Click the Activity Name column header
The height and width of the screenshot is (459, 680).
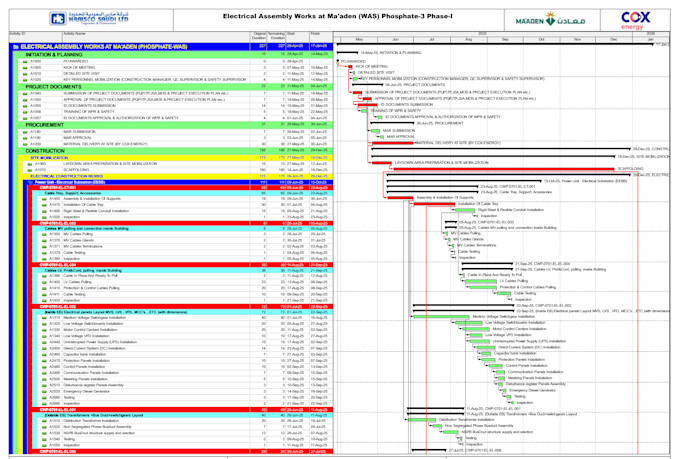pos(157,36)
